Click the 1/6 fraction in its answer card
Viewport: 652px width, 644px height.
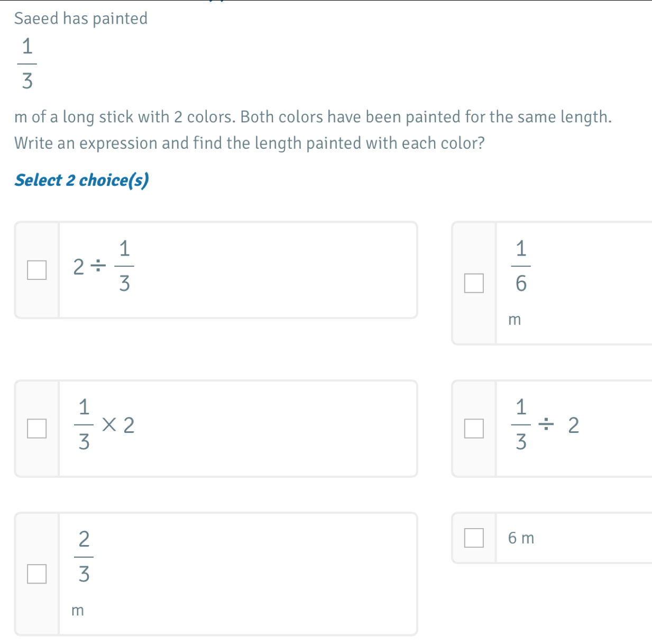pyautogui.click(x=521, y=266)
